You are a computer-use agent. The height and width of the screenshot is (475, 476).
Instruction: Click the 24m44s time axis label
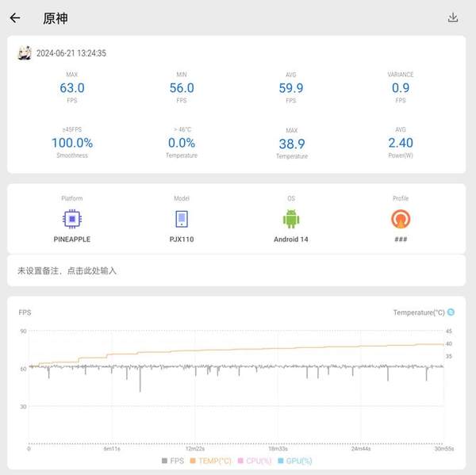click(x=361, y=449)
